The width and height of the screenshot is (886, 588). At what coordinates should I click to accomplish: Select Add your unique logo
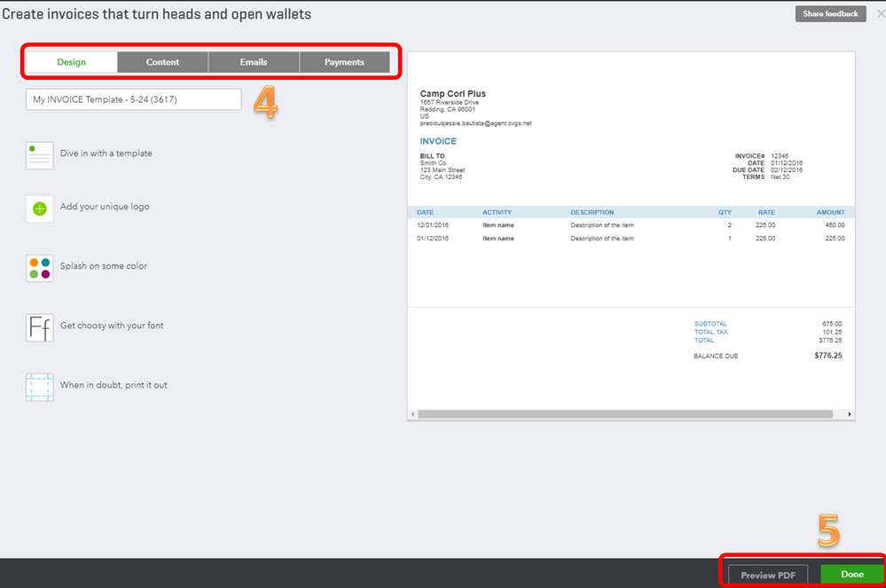(106, 206)
